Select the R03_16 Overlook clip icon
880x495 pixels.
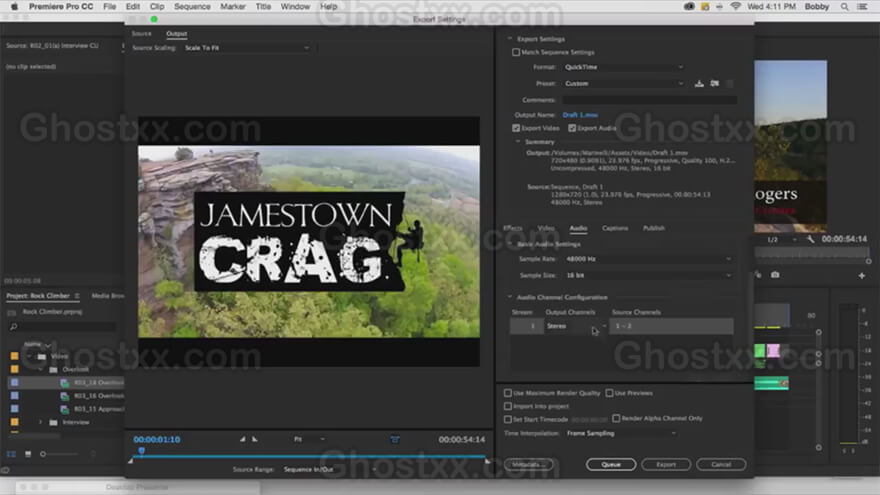point(65,396)
